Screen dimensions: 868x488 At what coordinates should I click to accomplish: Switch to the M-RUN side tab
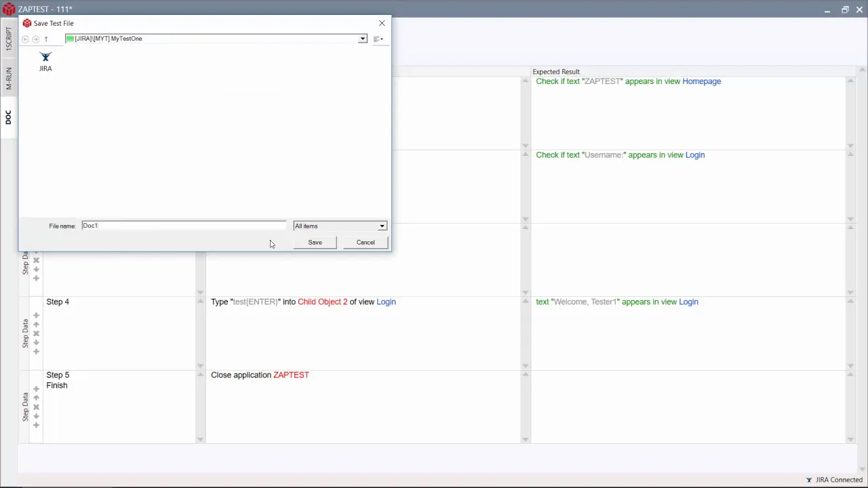(8, 78)
